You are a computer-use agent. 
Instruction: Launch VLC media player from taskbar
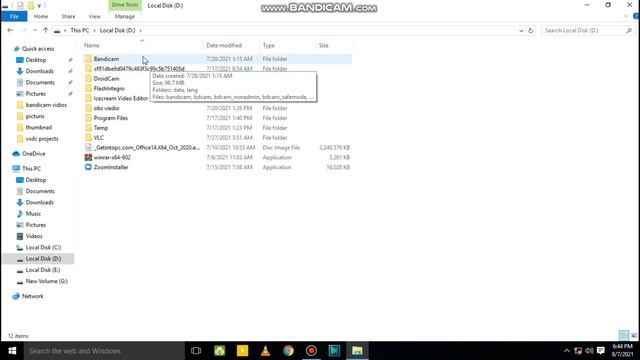[265, 351]
